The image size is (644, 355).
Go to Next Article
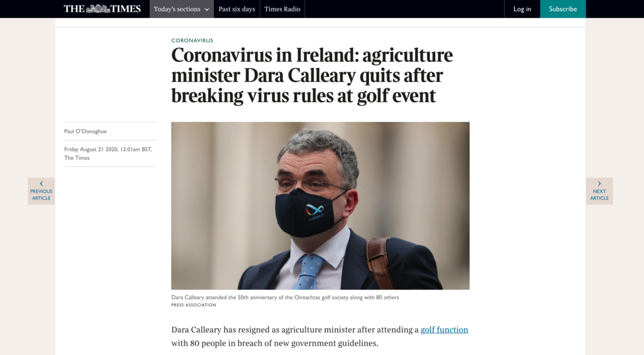(599, 191)
